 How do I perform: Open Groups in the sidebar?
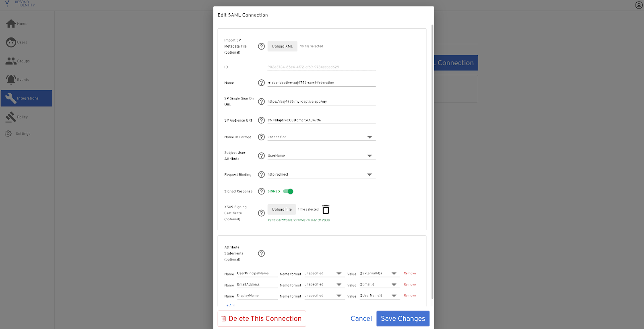(x=27, y=61)
